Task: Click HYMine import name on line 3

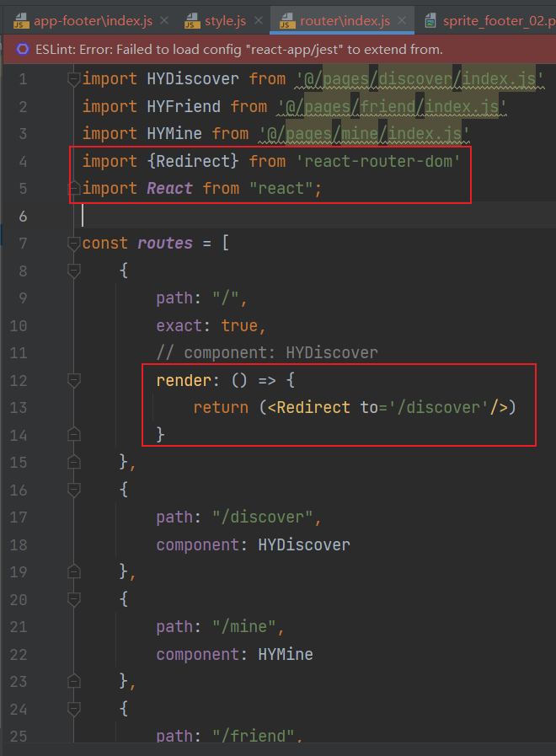Action: click(x=174, y=133)
